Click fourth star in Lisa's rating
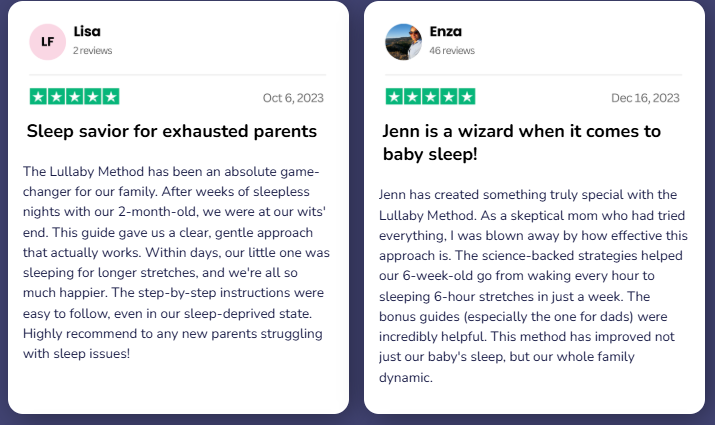The image size is (715, 425). (x=93, y=97)
